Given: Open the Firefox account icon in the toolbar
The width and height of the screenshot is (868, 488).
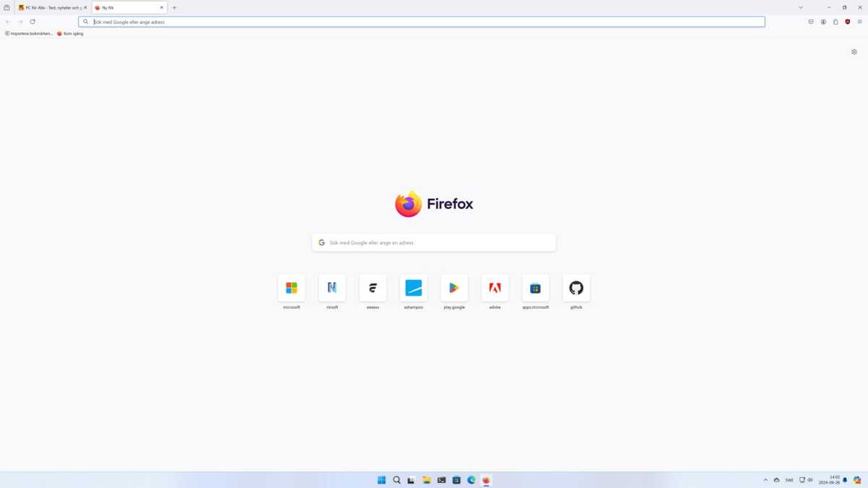Looking at the screenshot, I should (x=822, y=22).
